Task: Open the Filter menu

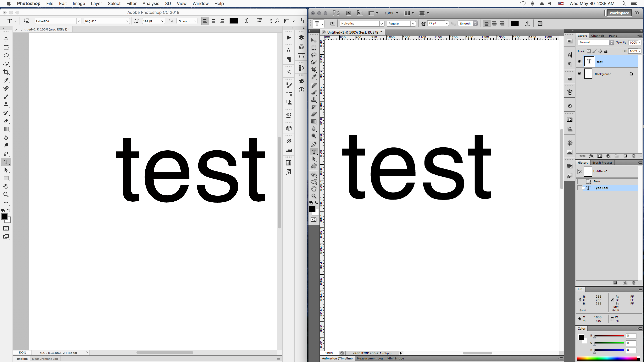Action: (x=131, y=4)
